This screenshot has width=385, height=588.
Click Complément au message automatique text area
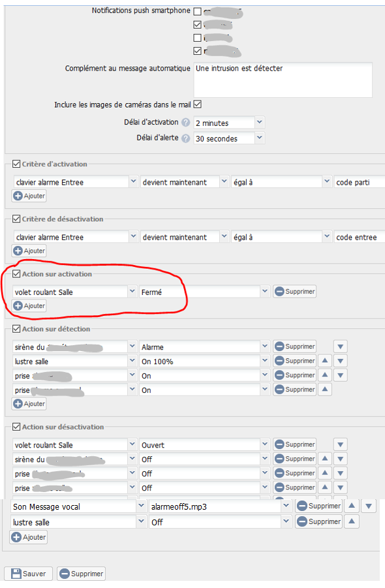[283, 80]
